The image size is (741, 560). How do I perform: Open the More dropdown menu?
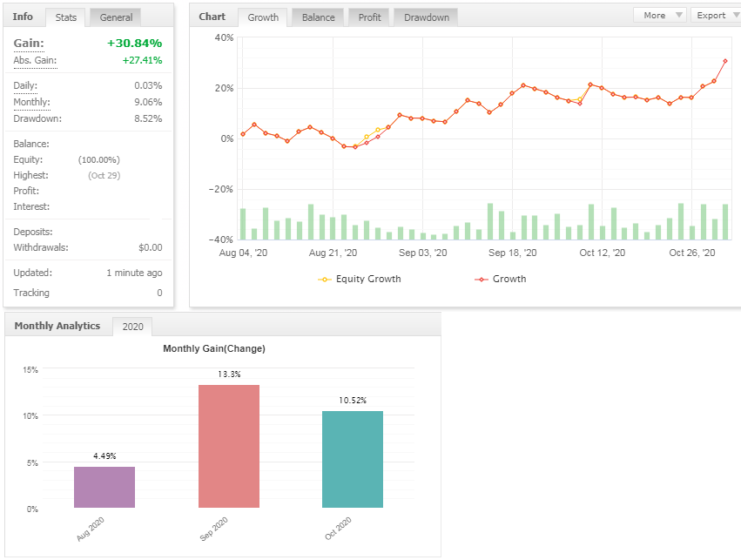tap(659, 15)
